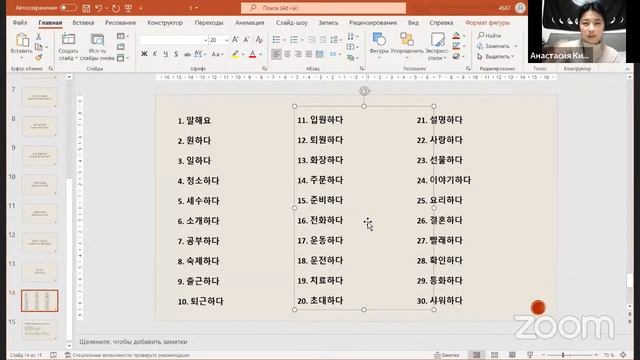Switch to the Анимация tab
The image size is (640, 360).
tap(249, 23)
